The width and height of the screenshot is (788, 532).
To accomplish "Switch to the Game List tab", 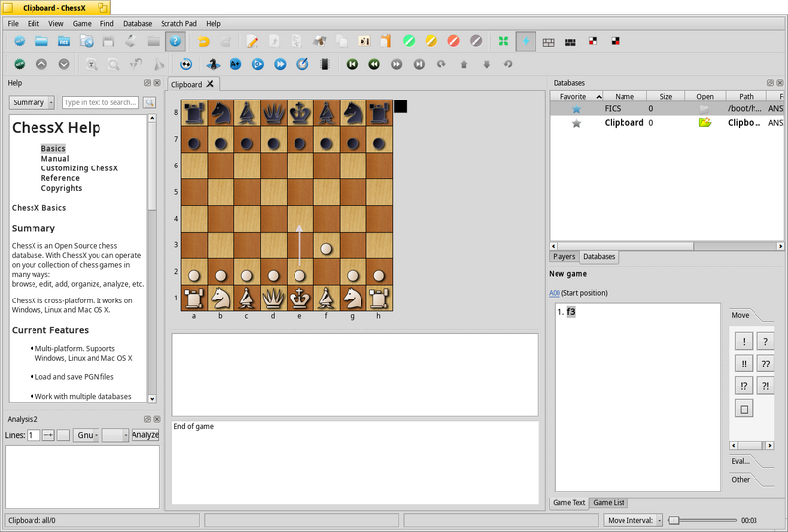I will pos(609,502).
